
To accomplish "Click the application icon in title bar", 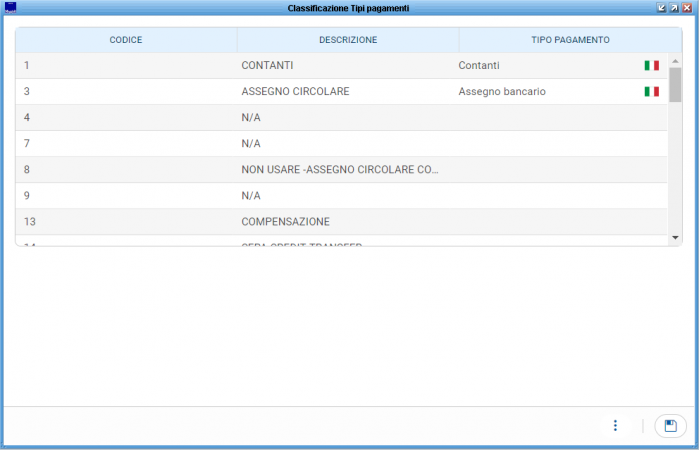I will coord(10,7).
